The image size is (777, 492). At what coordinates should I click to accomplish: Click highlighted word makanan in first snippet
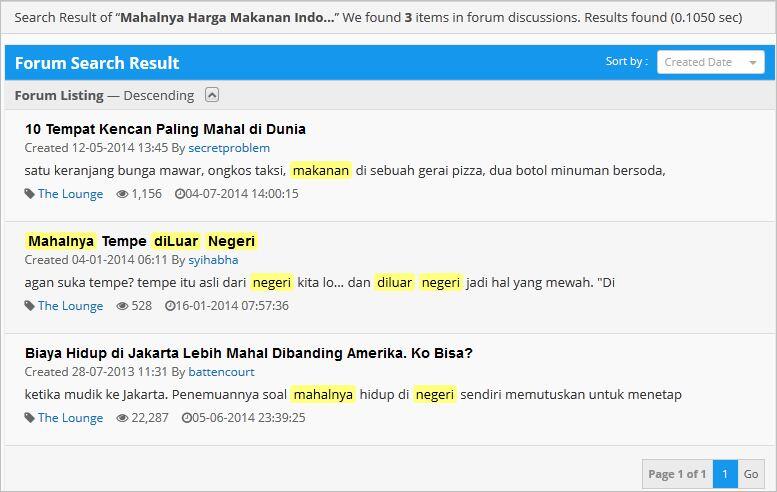tap(321, 170)
